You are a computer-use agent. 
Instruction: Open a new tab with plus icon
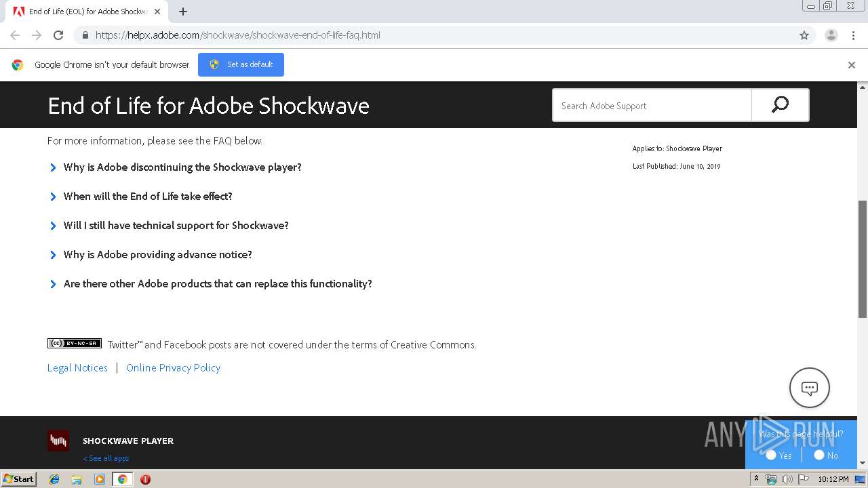183,12
